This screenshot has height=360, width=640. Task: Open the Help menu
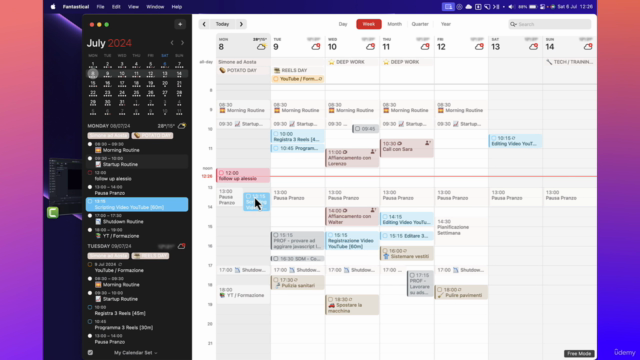(177, 7)
